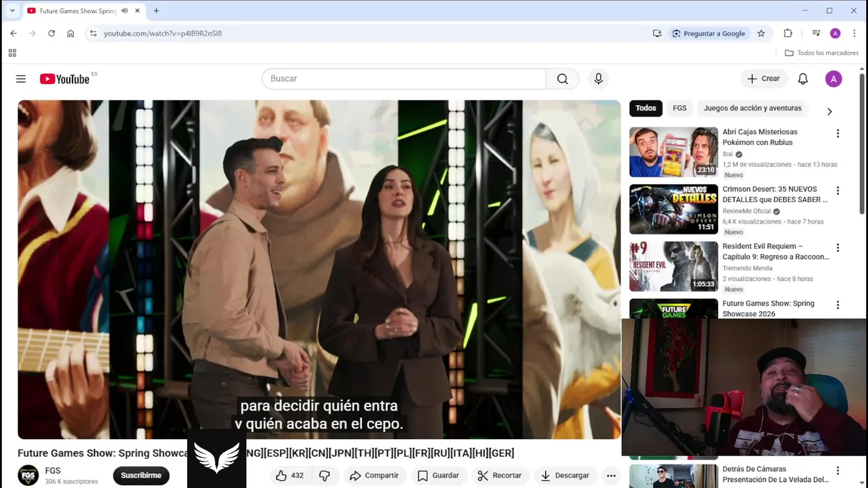Screen dimensions: 868x488
Task: Select the Todos filter chip
Action: coord(646,108)
